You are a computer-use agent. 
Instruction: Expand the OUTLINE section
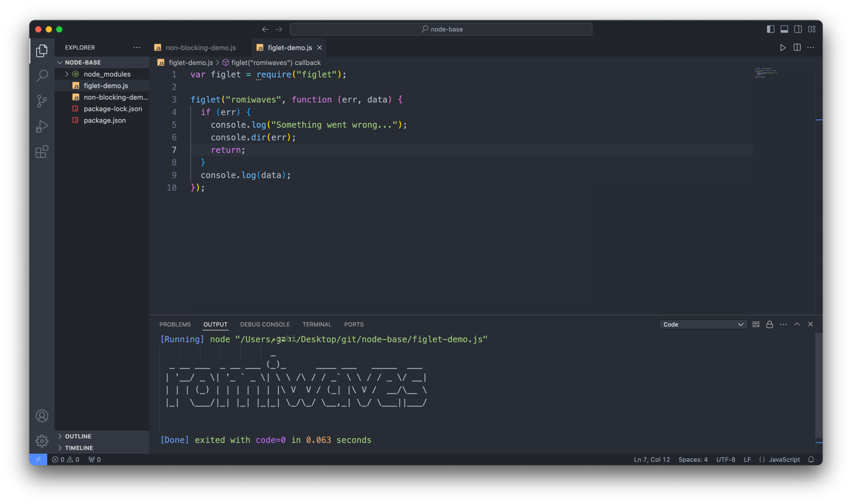click(102, 436)
